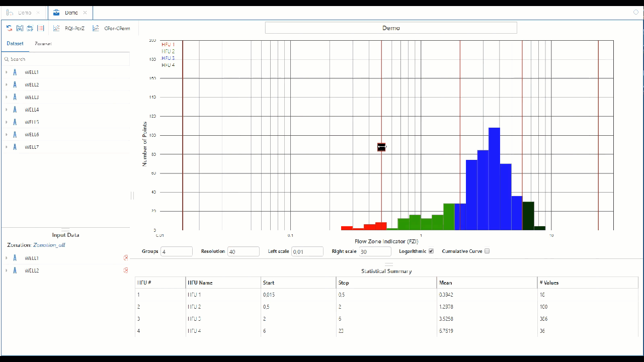Expand the WELL5 tree node arrow

coord(7,122)
